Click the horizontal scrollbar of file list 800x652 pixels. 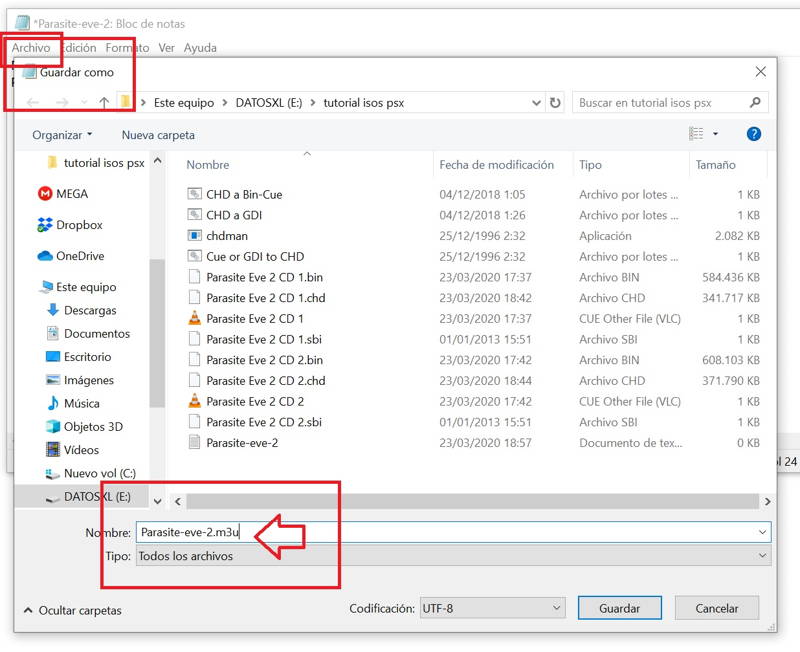470,501
